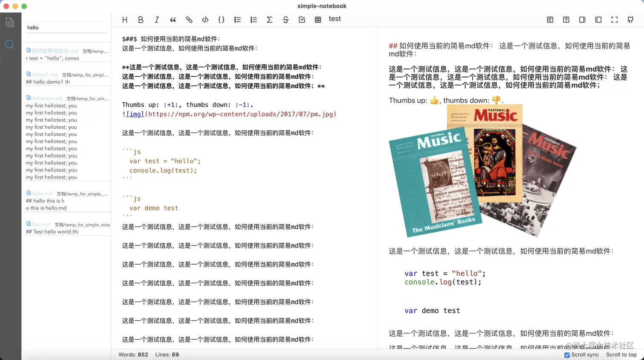Apply strikethrough formatting

point(286,20)
